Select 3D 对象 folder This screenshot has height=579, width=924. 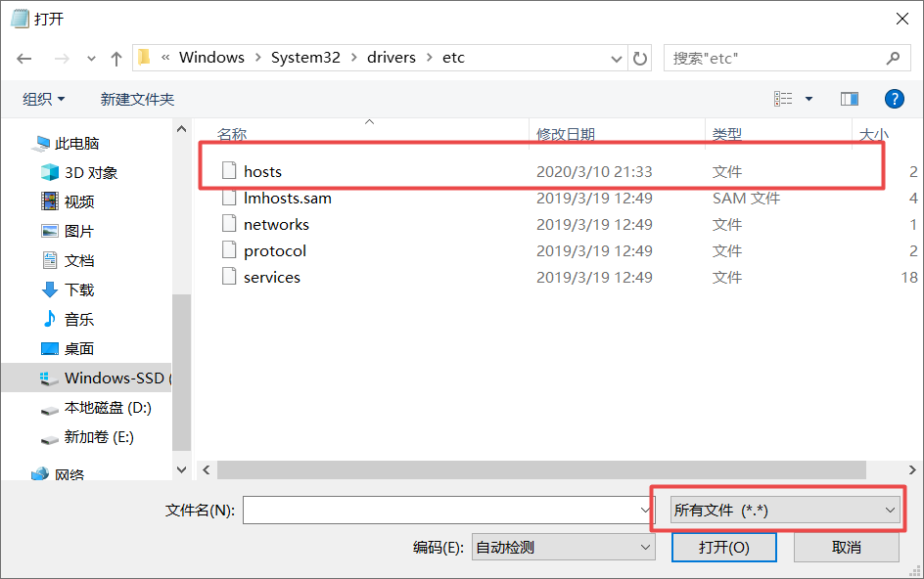click(x=91, y=172)
